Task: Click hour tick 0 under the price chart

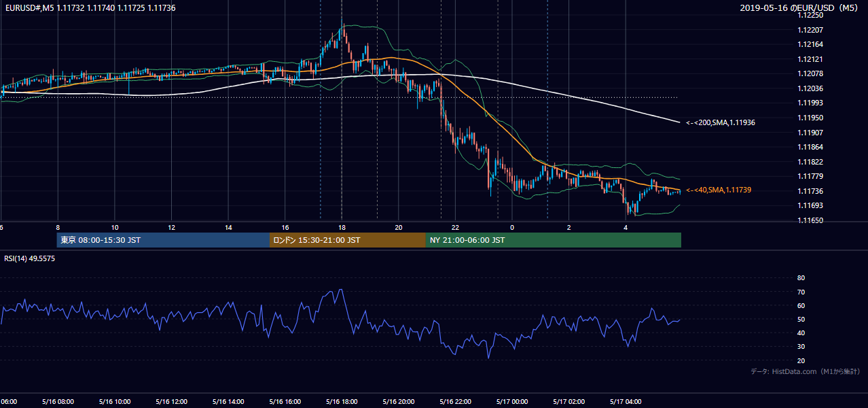Action: [512, 227]
